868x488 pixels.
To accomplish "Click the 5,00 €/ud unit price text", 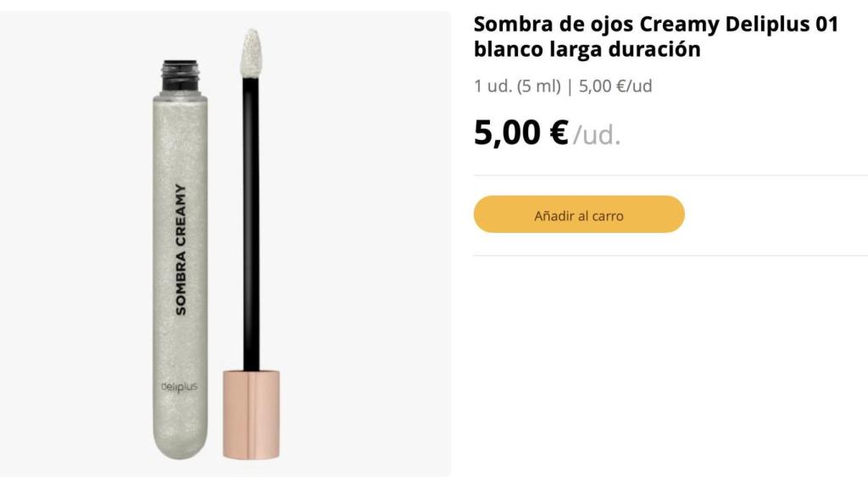I will click(617, 86).
